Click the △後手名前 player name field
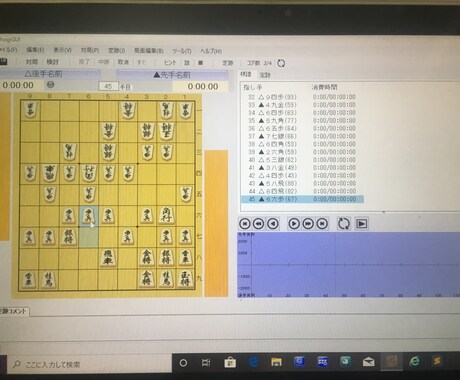Viewport: 460px width, 380px height. [43, 74]
